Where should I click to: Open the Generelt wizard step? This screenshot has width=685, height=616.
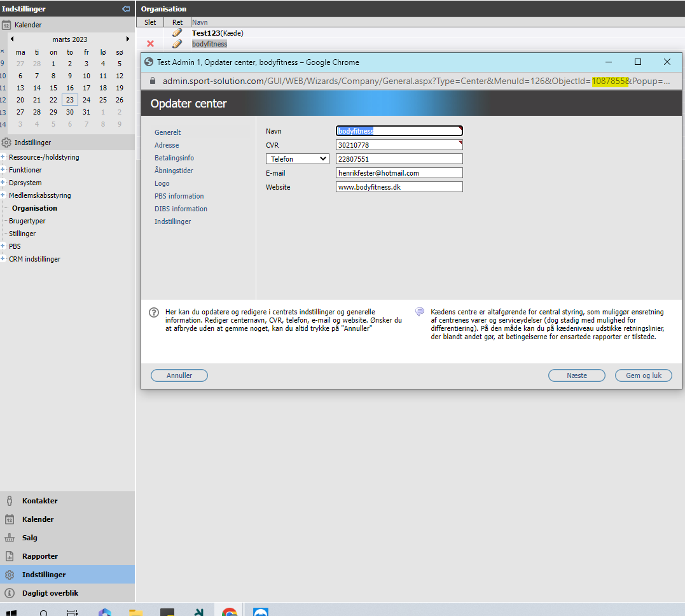(167, 132)
